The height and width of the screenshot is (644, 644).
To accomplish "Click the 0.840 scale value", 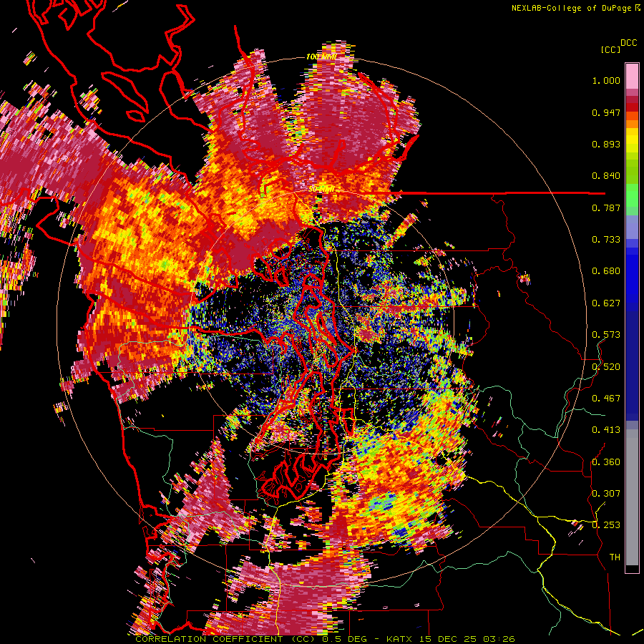I will click(x=606, y=176).
